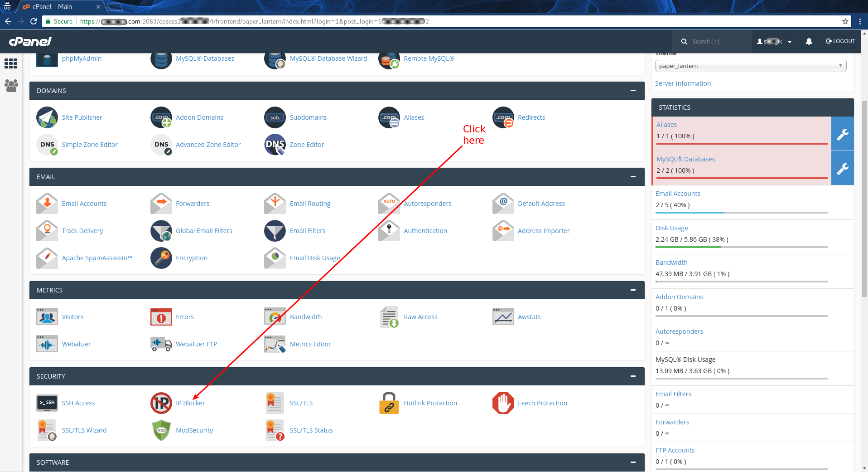Click the Webalizer FTP truck icon
The width and height of the screenshot is (868, 472).
click(161, 344)
